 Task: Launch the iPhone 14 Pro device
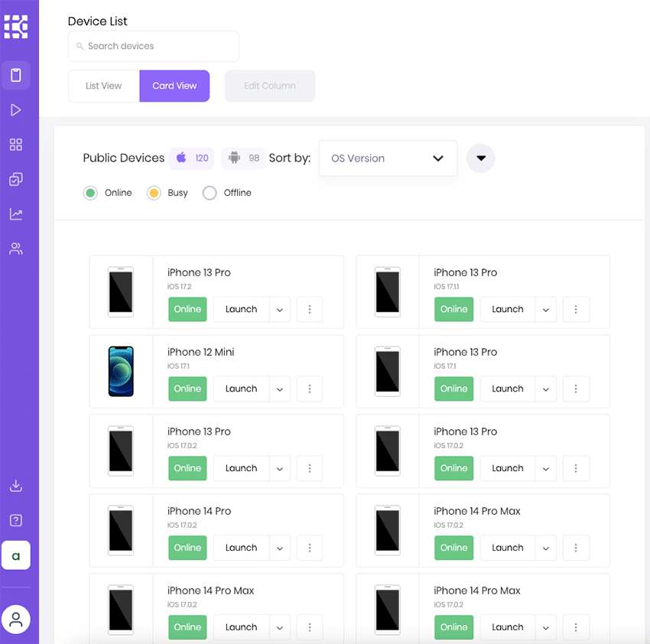(240, 548)
